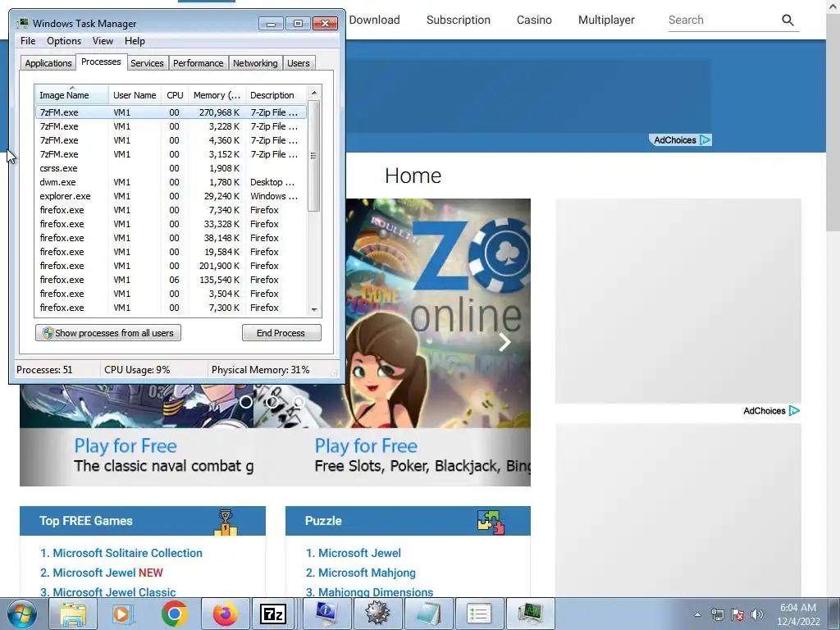Open the Multiplayer navigation link

(606, 20)
